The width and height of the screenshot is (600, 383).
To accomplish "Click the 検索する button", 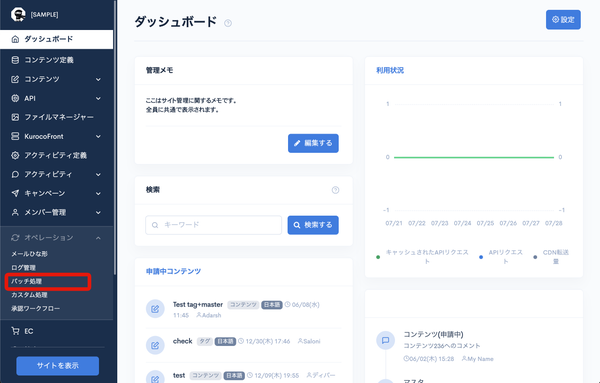I will pyautogui.click(x=313, y=225).
